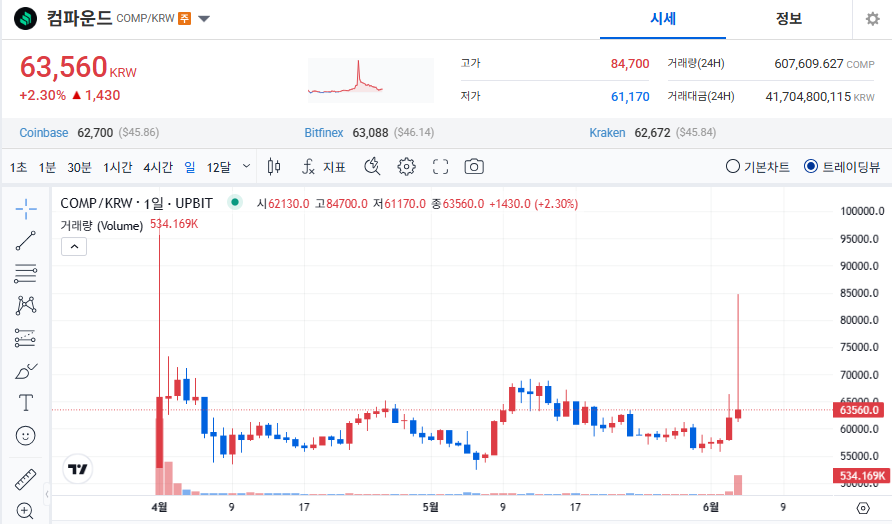Open the Coinbase price link
This screenshot has height=524, width=892.
click(x=44, y=133)
